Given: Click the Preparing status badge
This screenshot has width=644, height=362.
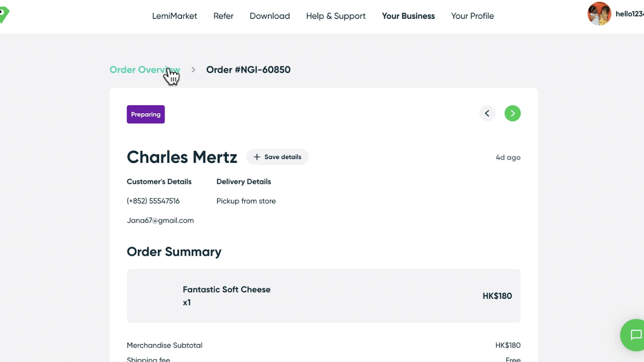Looking at the screenshot, I should pos(146,114).
